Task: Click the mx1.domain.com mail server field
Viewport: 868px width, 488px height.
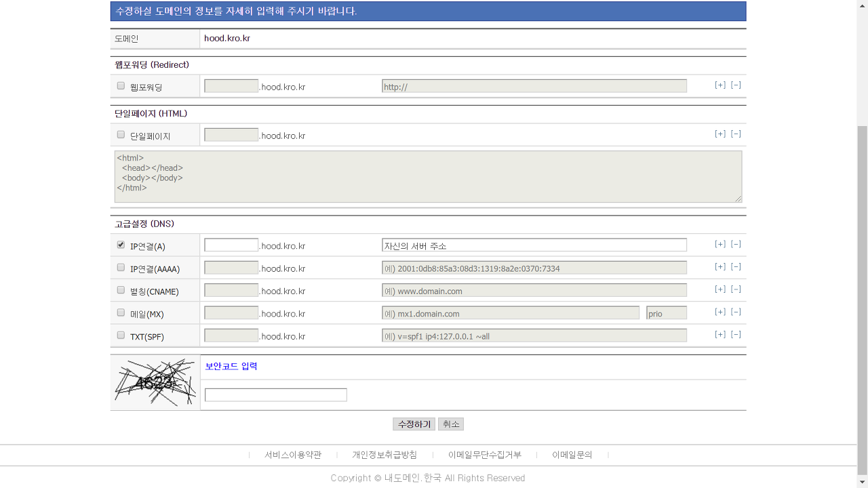Action: pos(511,313)
